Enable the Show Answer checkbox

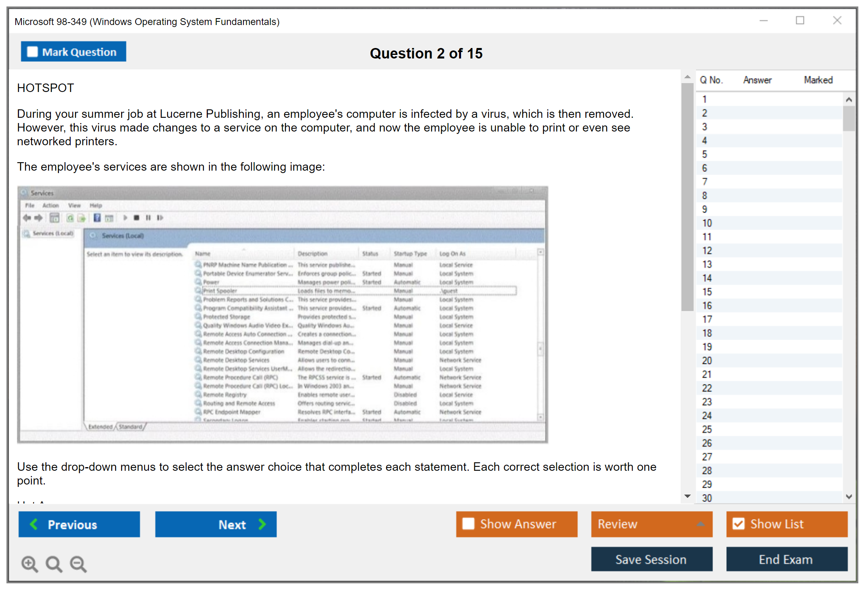click(x=468, y=524)
